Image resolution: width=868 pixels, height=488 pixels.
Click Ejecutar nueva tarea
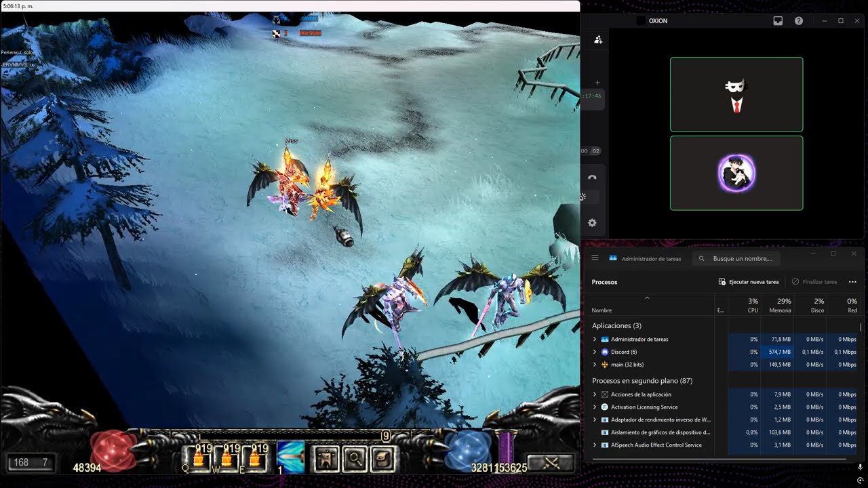[749, 282]
